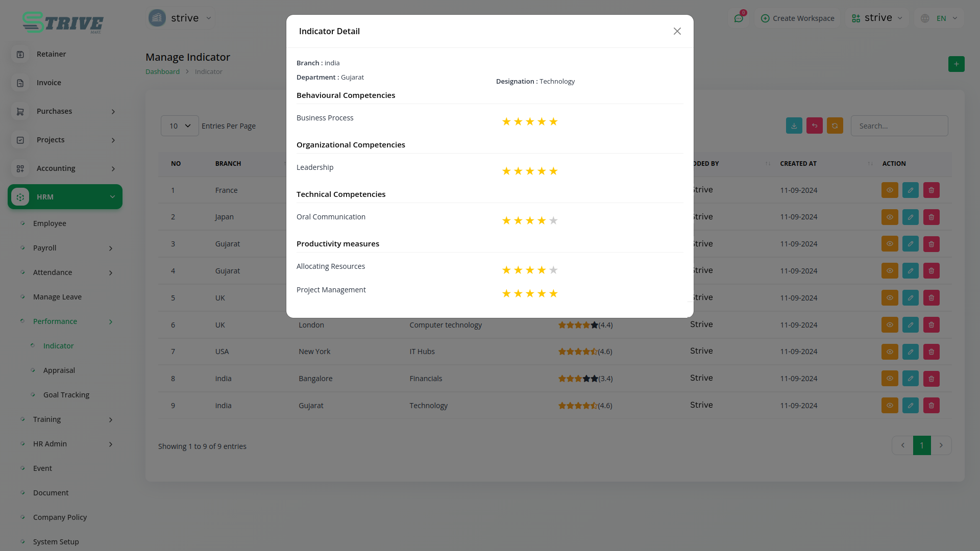Click the blue download export icon
Screen dimensions: 980x551
tap(794, 126)
